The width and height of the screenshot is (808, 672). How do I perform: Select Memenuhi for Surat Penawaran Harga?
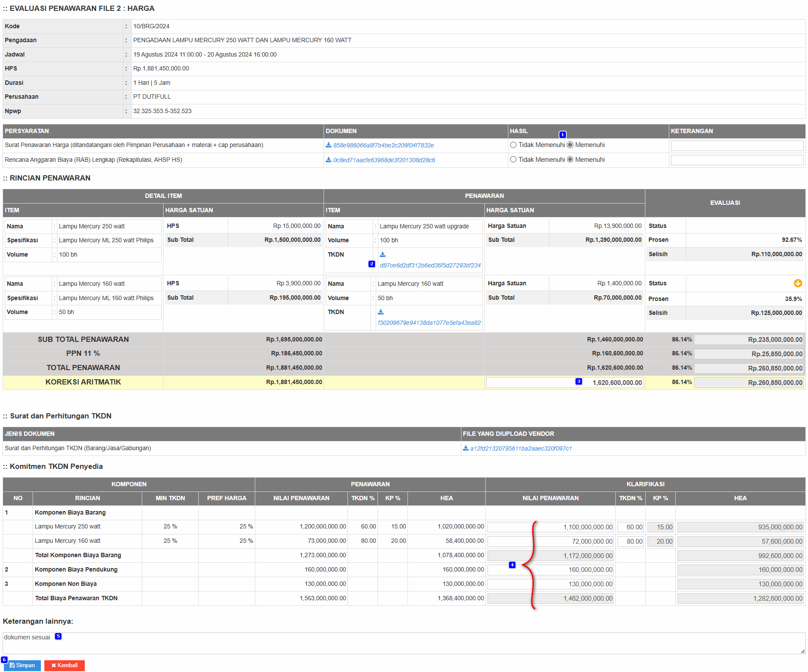[x=570, y=145]
